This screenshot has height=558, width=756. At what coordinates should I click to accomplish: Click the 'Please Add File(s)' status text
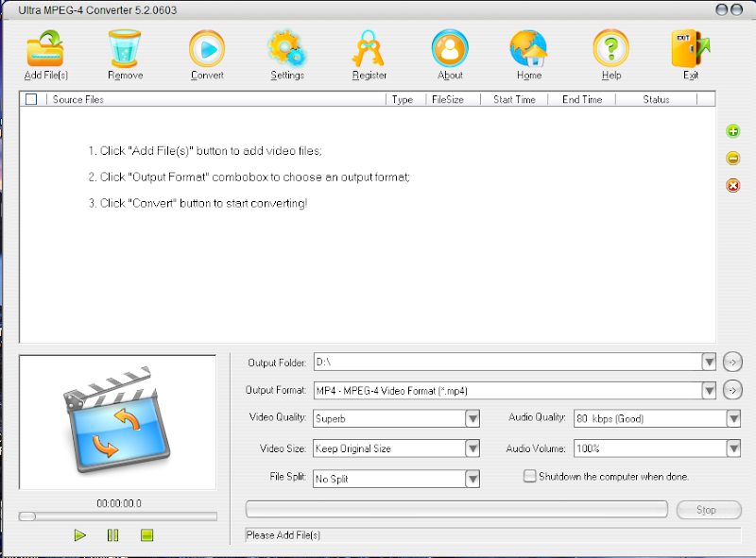pyautogui.click(x=283, y=535)
